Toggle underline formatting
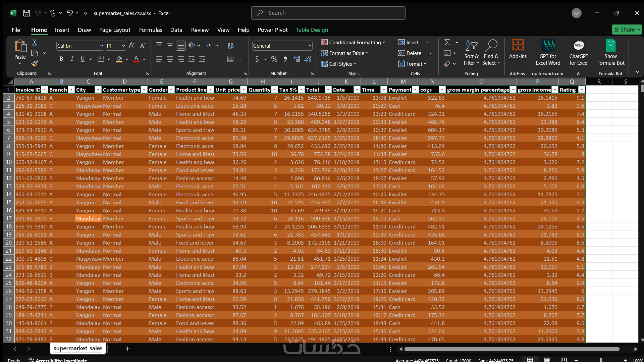The width and height of the screenshot is (644, 362). 83,59
